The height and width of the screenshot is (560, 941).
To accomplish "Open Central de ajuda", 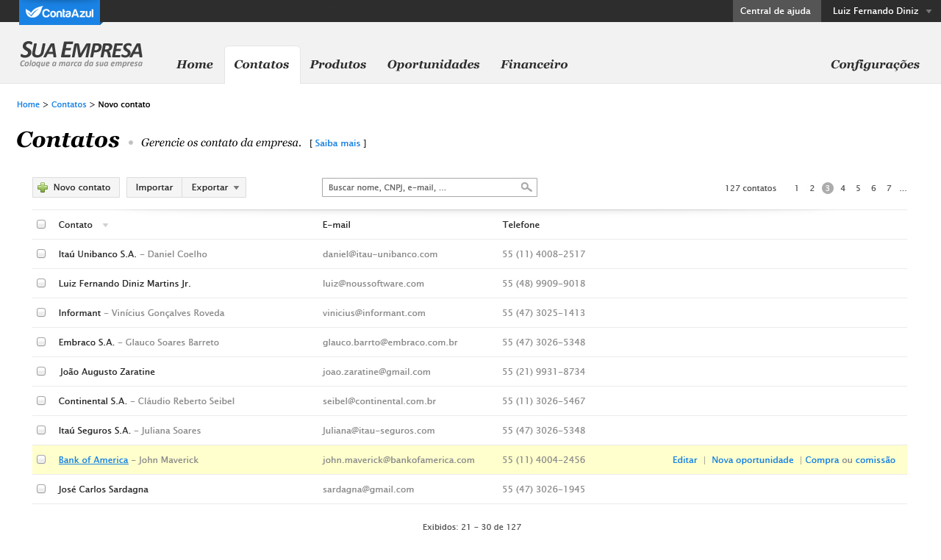I will 776,11.
